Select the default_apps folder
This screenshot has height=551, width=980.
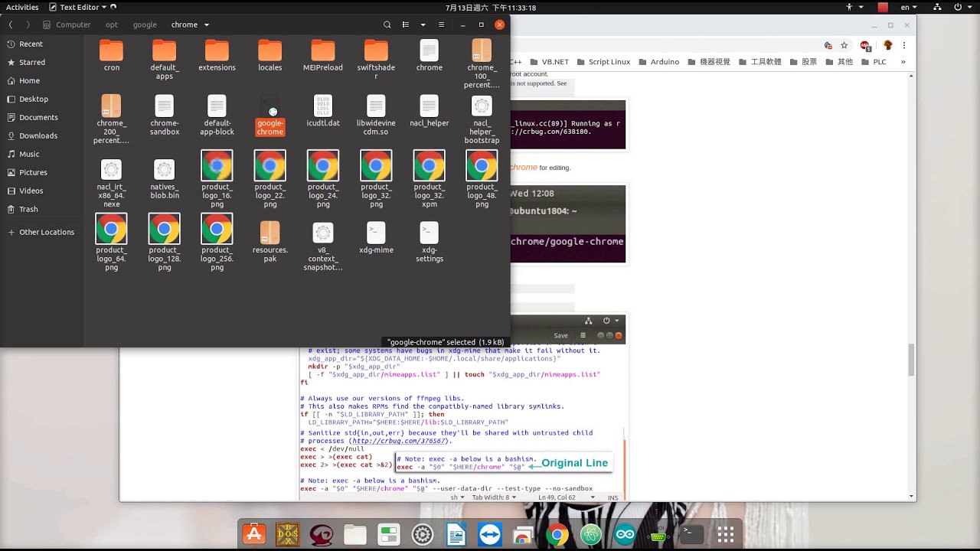(165, 60)
